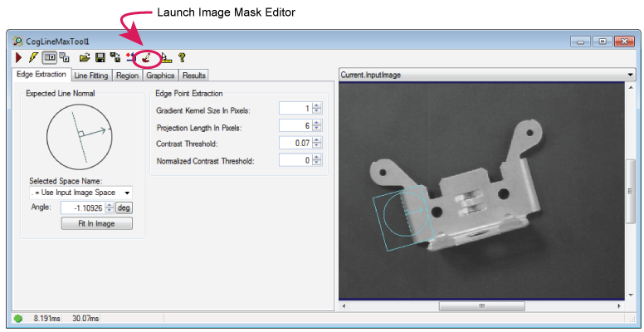Open the floating image display window icon
Viewport: 644px width, 332px height.
[x=64, y=58]
